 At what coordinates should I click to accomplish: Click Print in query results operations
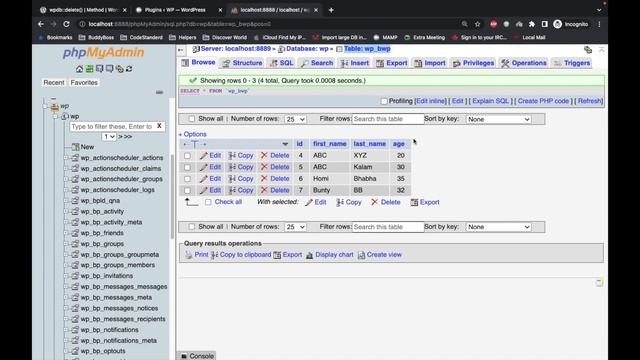[197, 255]
